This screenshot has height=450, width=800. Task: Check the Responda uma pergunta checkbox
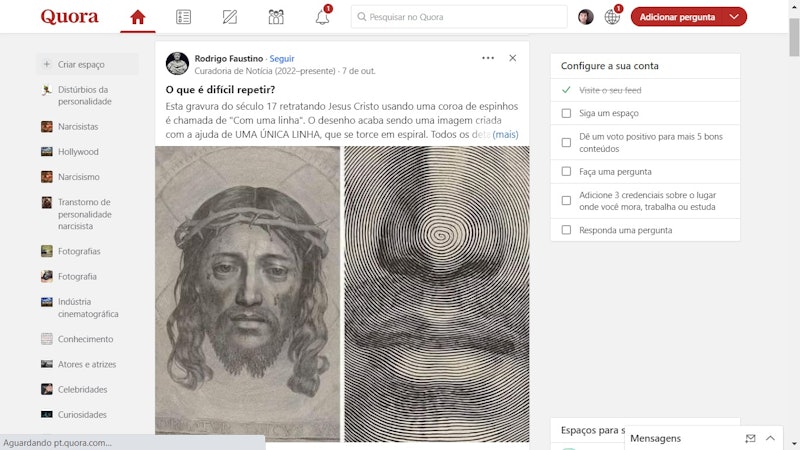566,230
